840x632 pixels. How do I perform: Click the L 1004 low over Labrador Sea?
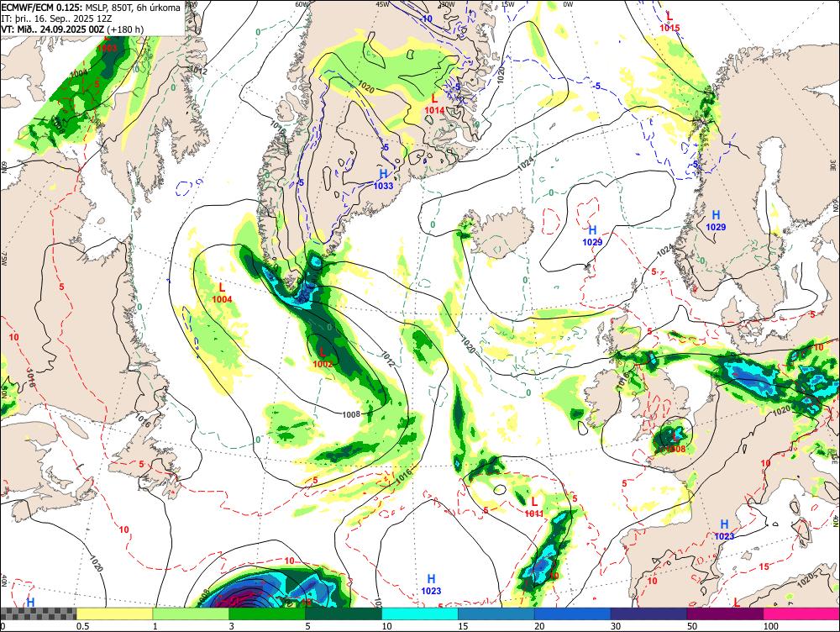(x=222, y=293)
